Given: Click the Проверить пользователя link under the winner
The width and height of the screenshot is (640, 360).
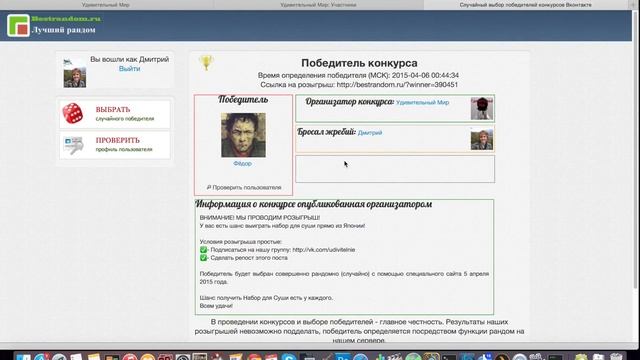Looking at the screenshot, I should coord(244,187).
